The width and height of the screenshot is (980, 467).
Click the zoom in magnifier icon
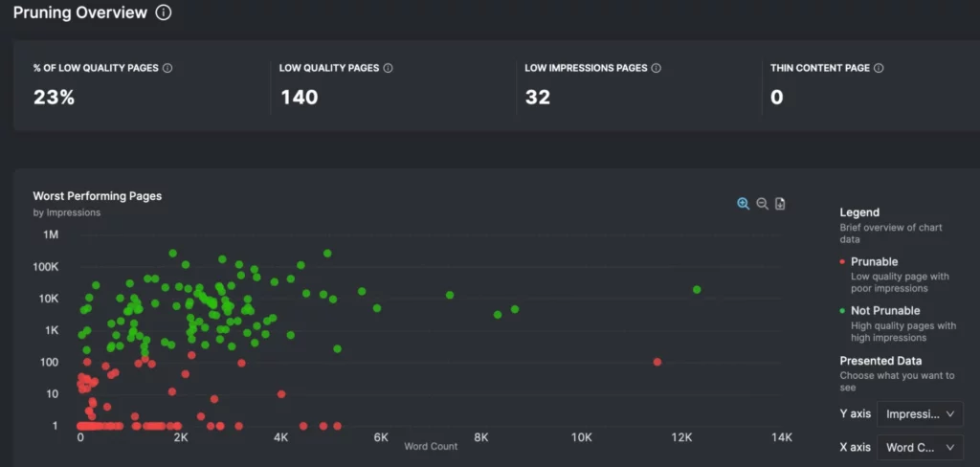coord(743,204)
